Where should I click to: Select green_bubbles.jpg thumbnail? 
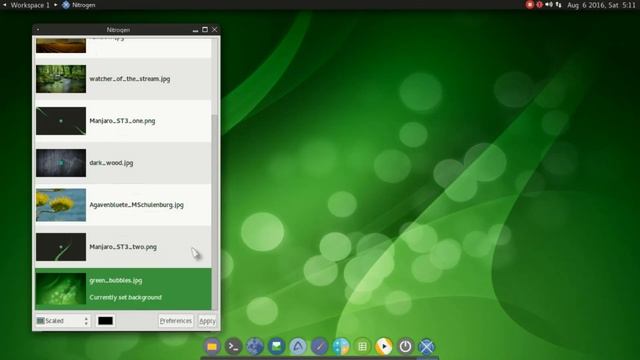point(61,289)
